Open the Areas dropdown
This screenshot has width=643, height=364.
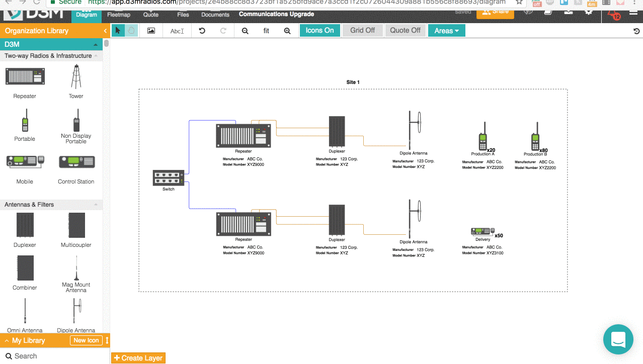446,30
